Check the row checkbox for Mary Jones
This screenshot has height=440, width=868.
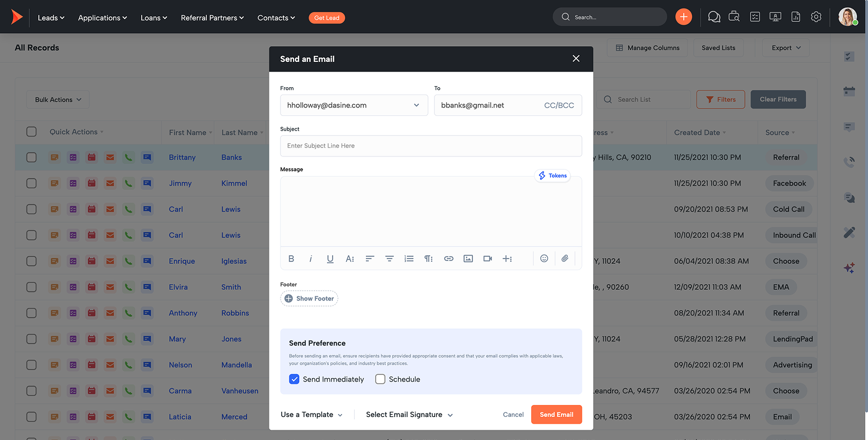(31, 339)
